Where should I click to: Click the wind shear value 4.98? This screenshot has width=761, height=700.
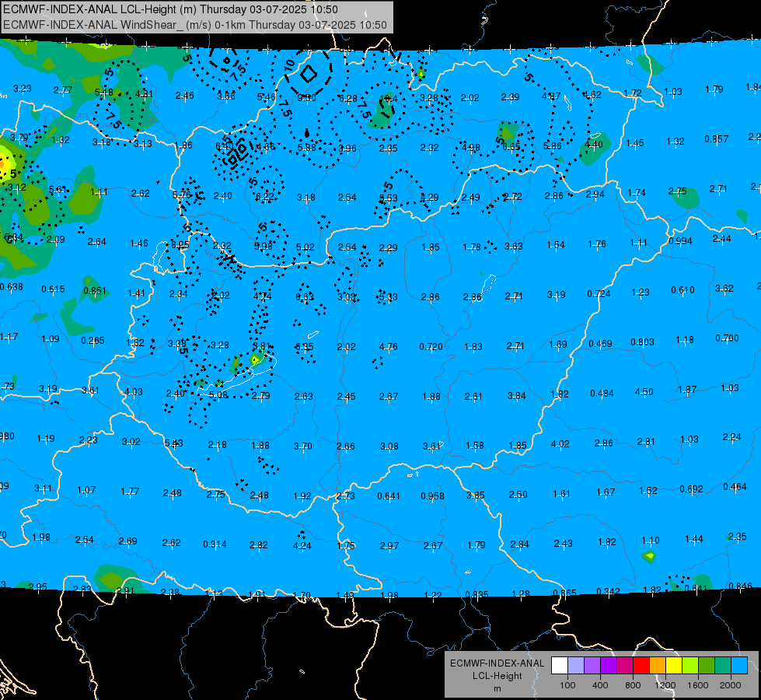pyautogui.click(x=471, y=147)
